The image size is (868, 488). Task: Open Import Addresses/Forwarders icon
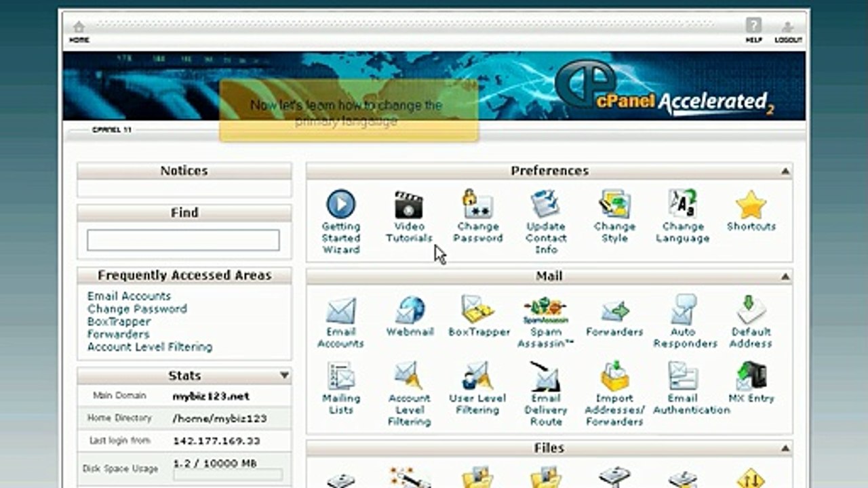click(x=614, y=376)
